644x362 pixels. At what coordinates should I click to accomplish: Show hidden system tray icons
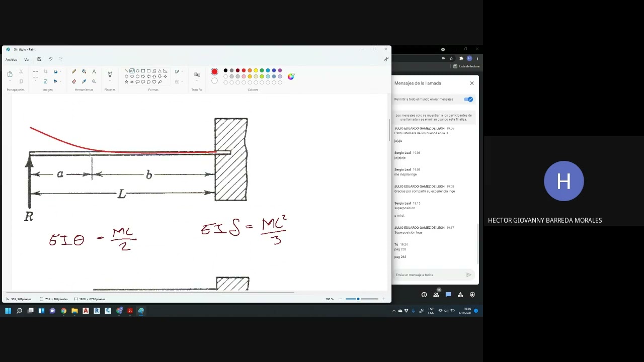tap(394, 311)
